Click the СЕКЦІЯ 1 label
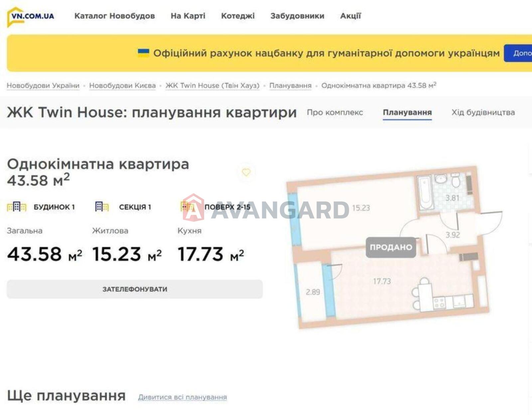This screenshot has width=532, height=415. [135, 207]
